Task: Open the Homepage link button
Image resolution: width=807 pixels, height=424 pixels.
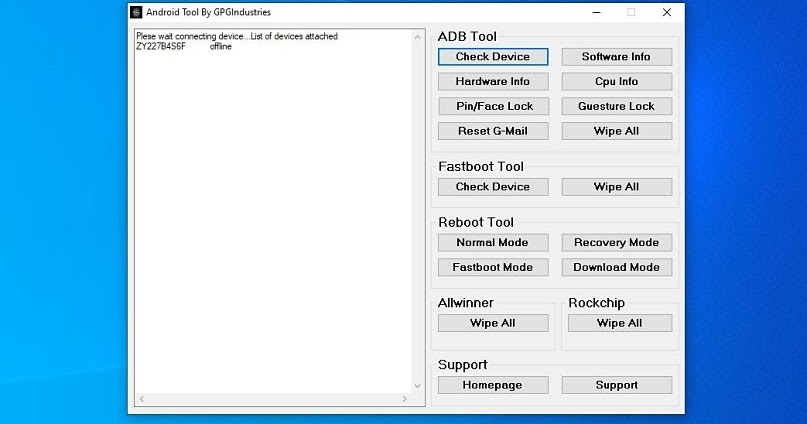Action: [493, 385]
